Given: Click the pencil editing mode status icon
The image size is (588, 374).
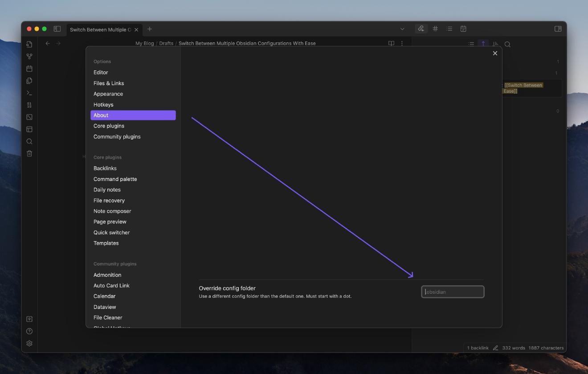Looking at the screenshot, I should pos(495,348).
